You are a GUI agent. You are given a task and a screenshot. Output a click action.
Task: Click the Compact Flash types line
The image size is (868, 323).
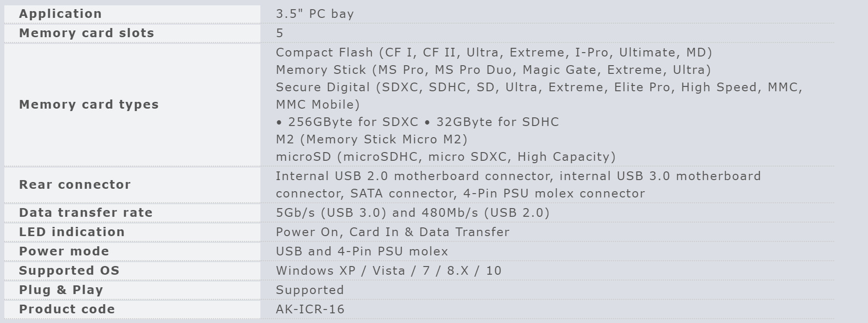coord(494,52)
